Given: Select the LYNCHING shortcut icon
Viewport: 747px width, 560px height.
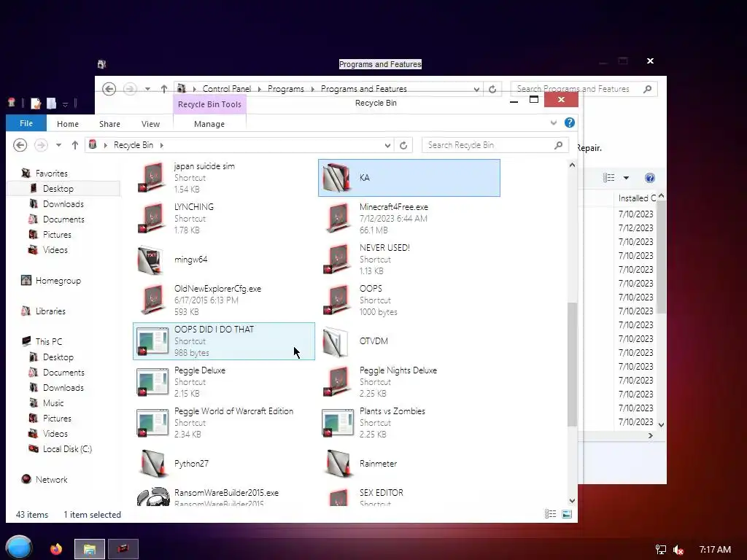Looking at the screenshot, I should tap(152, 219).
